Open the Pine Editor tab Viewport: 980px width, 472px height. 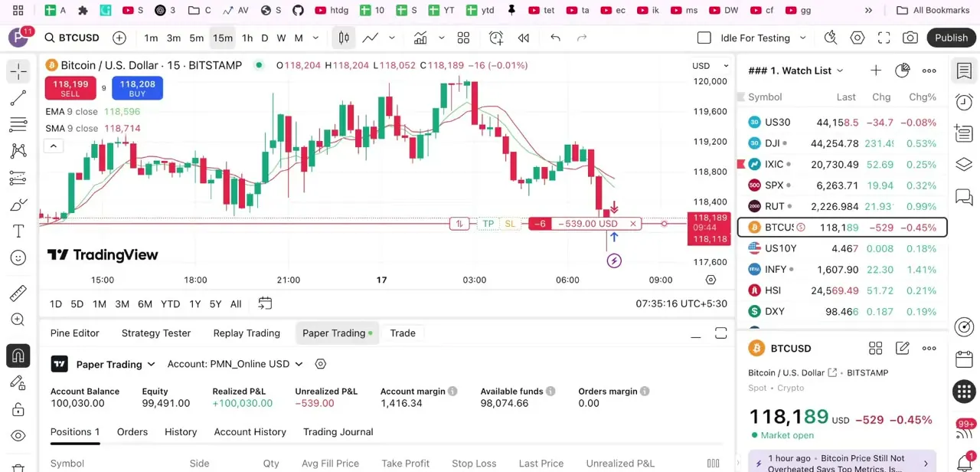click(x=75, y=333)
